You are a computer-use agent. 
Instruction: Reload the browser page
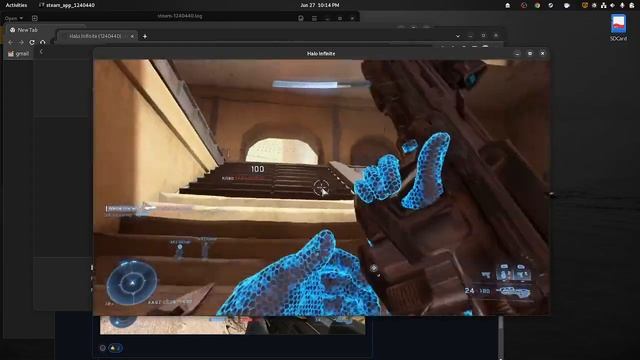coord(32,42)
